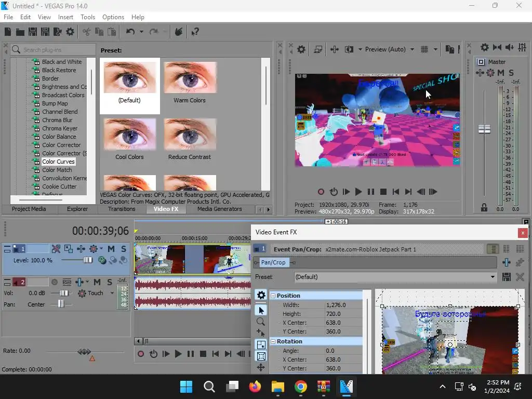Collapse the Position section

[x=272, y=296]
